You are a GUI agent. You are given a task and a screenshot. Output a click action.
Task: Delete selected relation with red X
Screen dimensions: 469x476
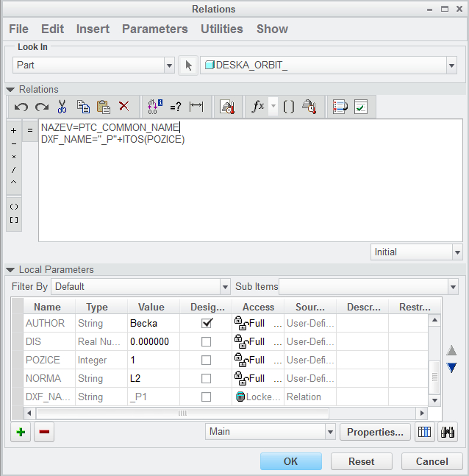(x=123, y=107)
